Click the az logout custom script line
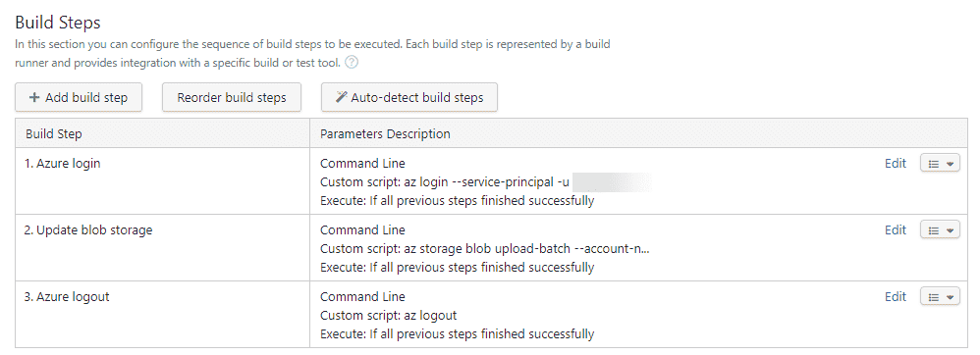 389,316
